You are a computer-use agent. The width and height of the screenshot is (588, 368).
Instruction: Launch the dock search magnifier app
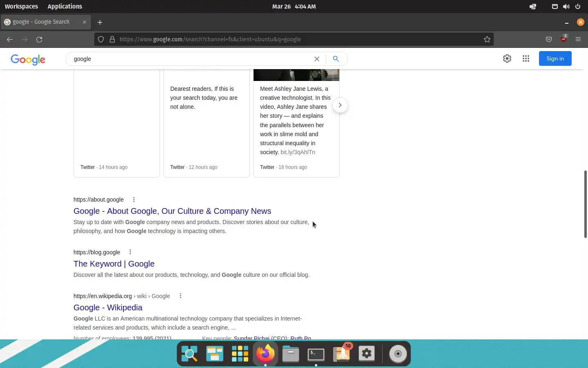point(189,354)
